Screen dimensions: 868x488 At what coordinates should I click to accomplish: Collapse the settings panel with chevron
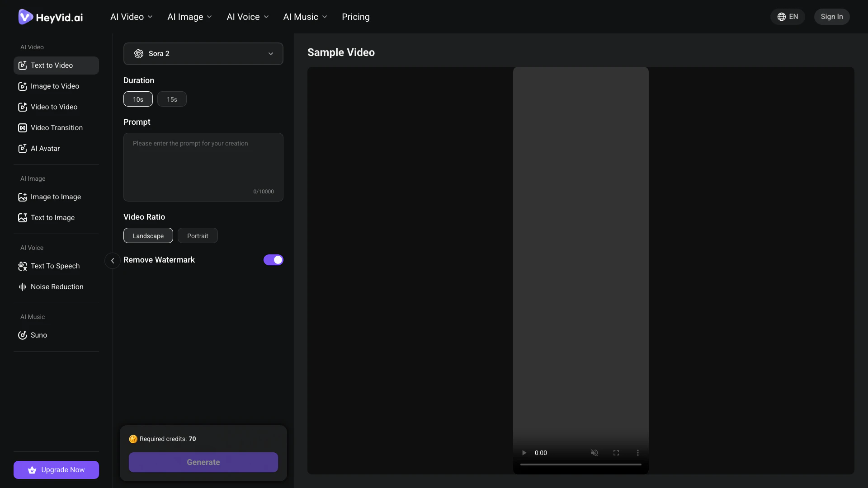click(113, 261)
